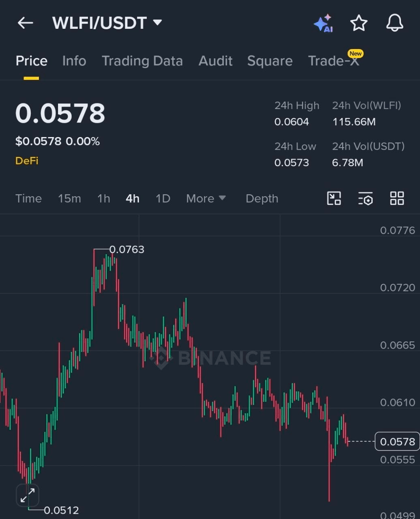Tap the 24h High value 0.0604
Screen dimensions: 420x519
(291, 122)
